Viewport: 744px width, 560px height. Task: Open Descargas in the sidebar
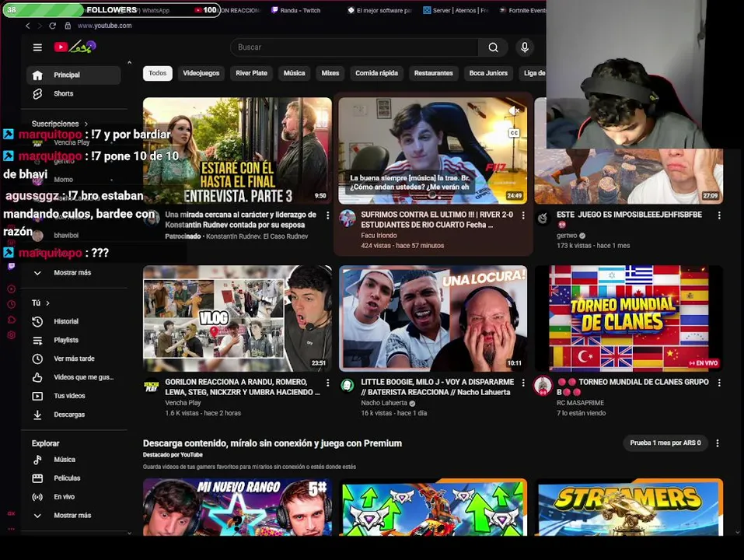click(x=74, y=415)
